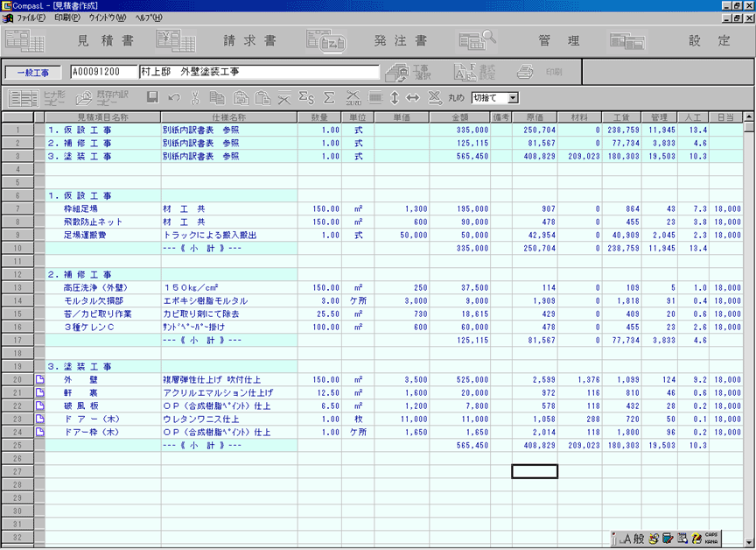Screen dimensions: 756x550
Task: Select the 複層弾性仕上げ 吹付仕上 spec cell
Action: [229, 380]
